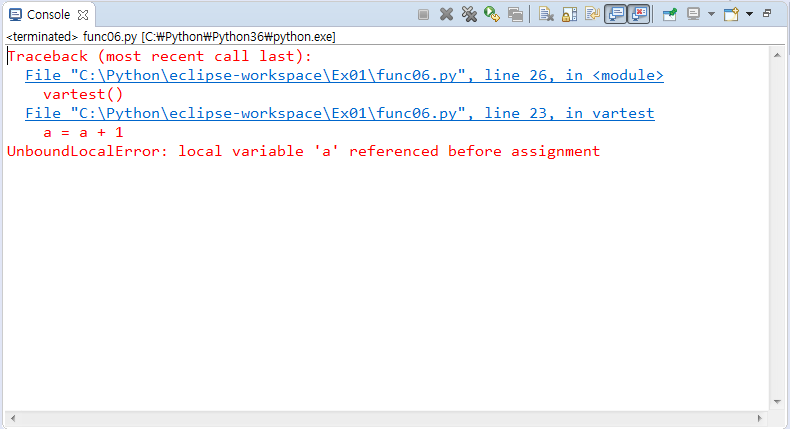Click horizontal scrollbar left arrow
Screen dimensions: 790x429
click(13, 418)
